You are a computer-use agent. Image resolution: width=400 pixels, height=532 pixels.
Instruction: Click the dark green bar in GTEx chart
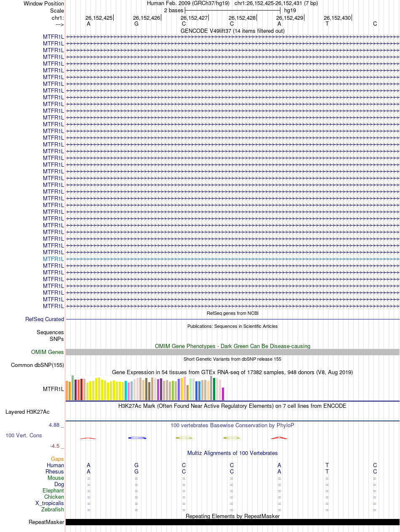point(214,389)
